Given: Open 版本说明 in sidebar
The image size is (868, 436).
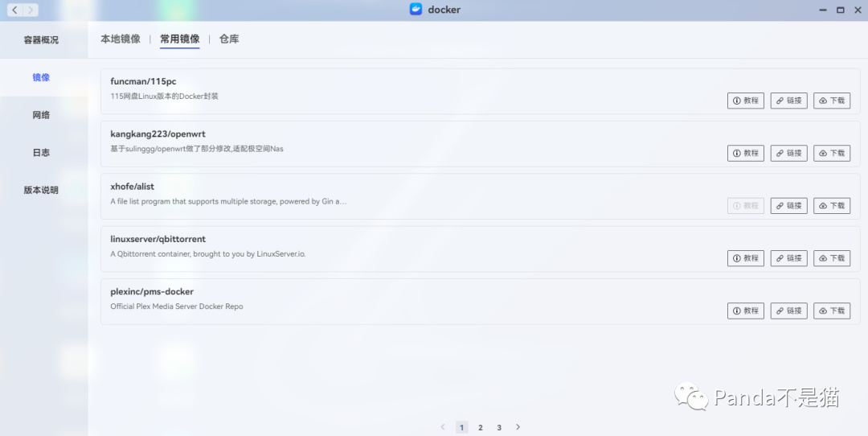Looking at the screenshot, I should click(41, 190).
